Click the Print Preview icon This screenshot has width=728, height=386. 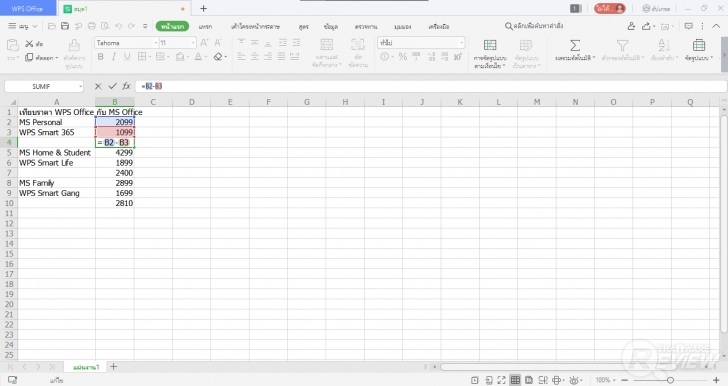click(105, 26)
